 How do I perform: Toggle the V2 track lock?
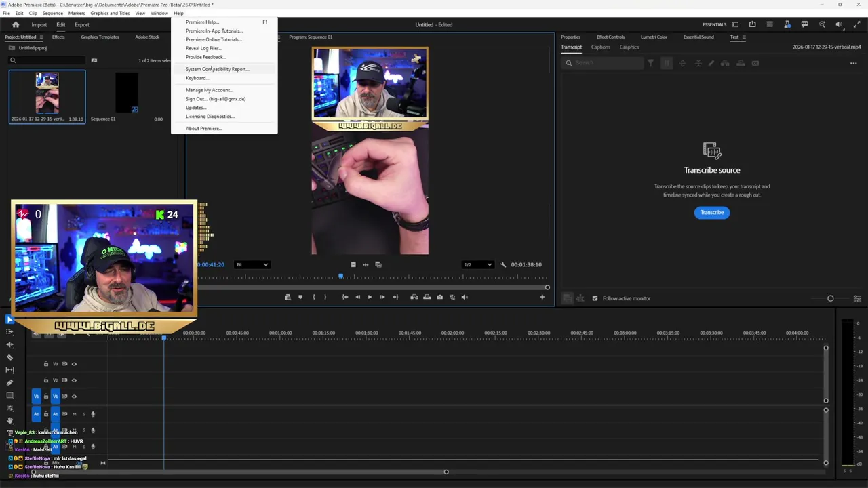click(x=46, y=380)
